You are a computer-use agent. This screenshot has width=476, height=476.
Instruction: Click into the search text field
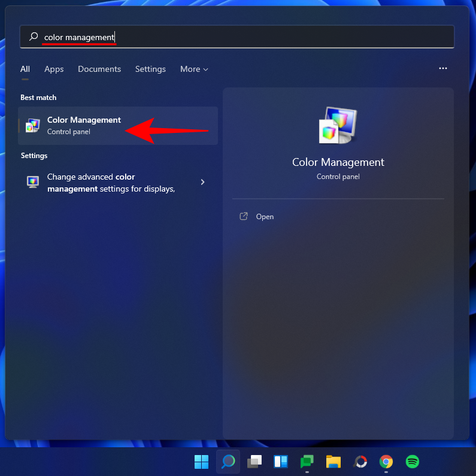tap(237, 37)
